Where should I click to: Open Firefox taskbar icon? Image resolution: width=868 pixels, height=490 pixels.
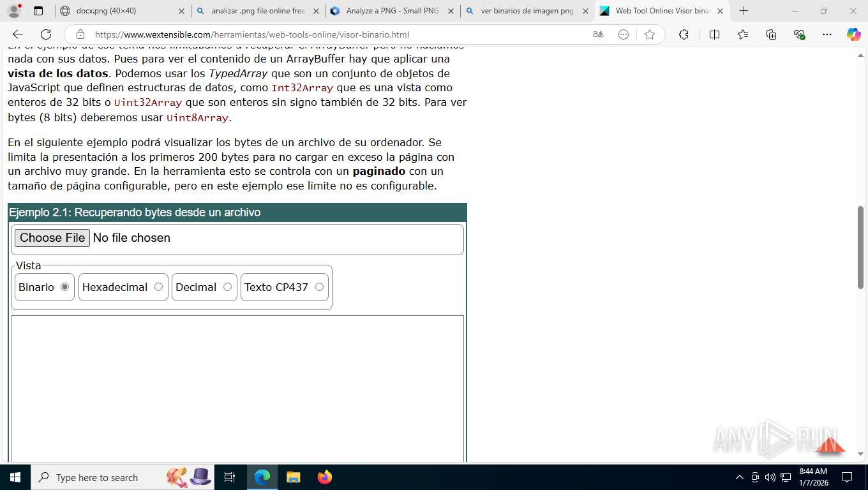point(324,477)
